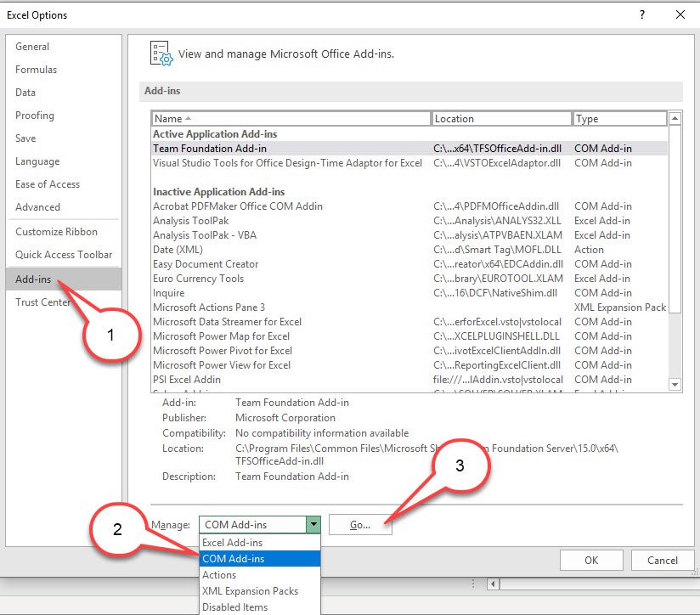
Task: Click the EUROTOOL.XLAM location cell
Action: 498,279
